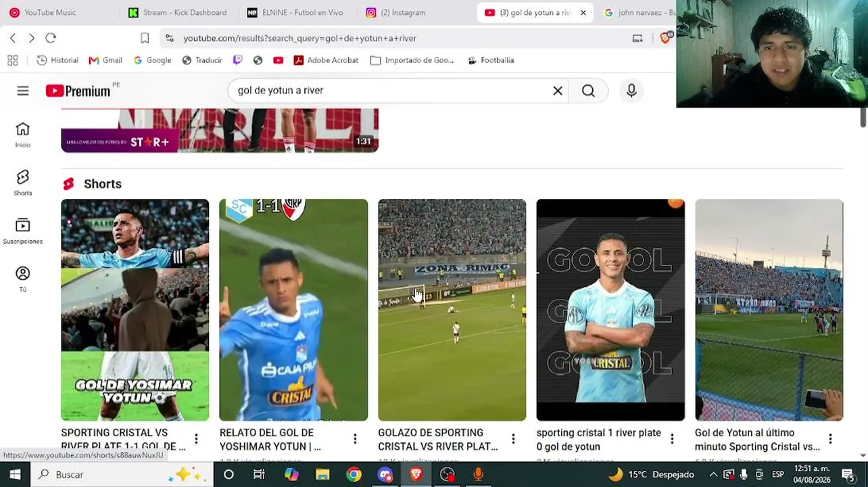Screen dimensions: 868x487
Task: Open Copilot from the taskbar
Action: coord(291,475)
